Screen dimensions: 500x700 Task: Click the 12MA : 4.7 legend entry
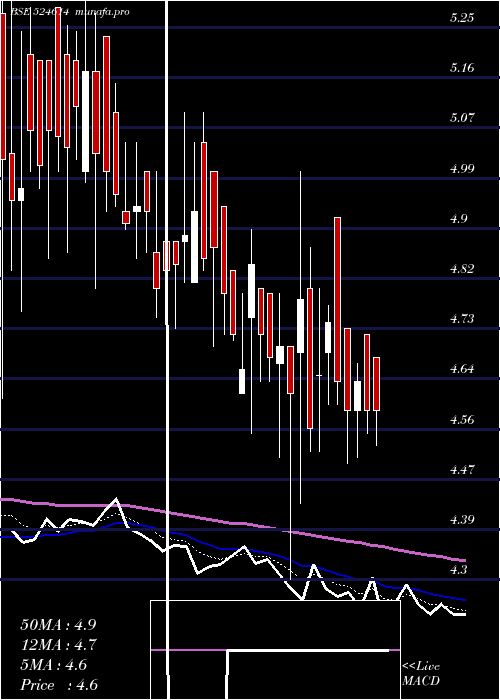(58, 645)
